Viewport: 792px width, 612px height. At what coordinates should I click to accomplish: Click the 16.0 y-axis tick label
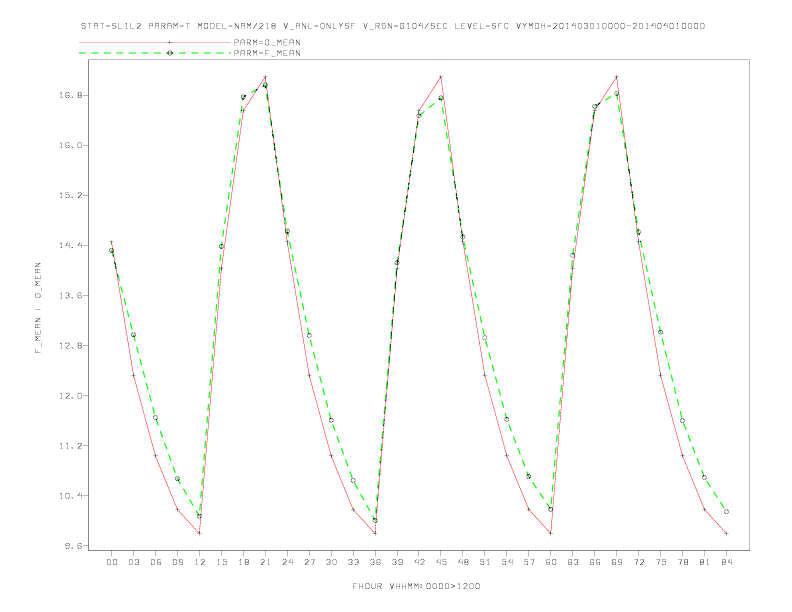70,145
